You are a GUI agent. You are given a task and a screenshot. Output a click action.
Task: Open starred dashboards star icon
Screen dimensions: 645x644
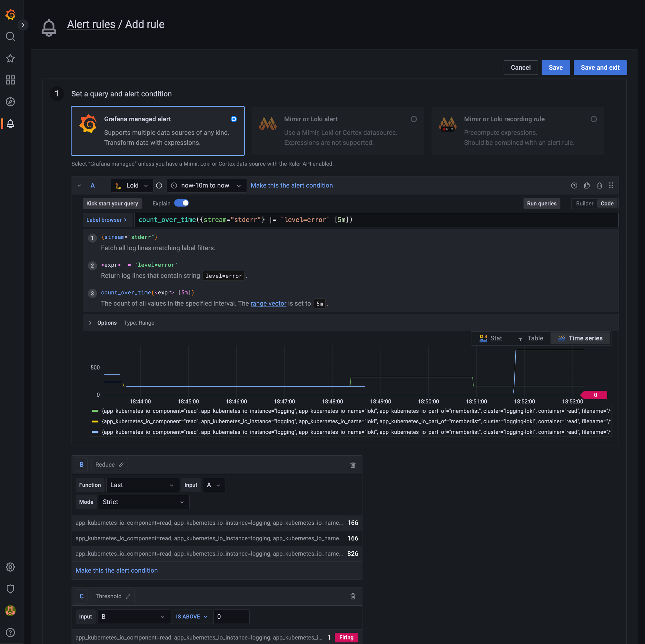[x=10, y=58]
